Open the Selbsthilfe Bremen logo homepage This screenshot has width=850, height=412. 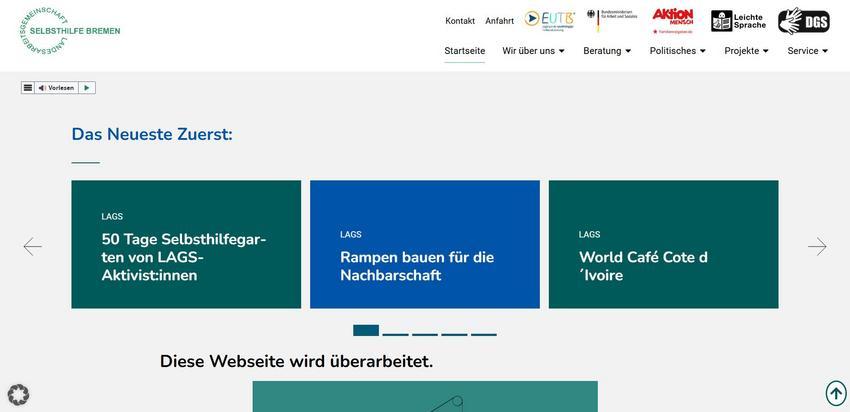pos(69,31)
